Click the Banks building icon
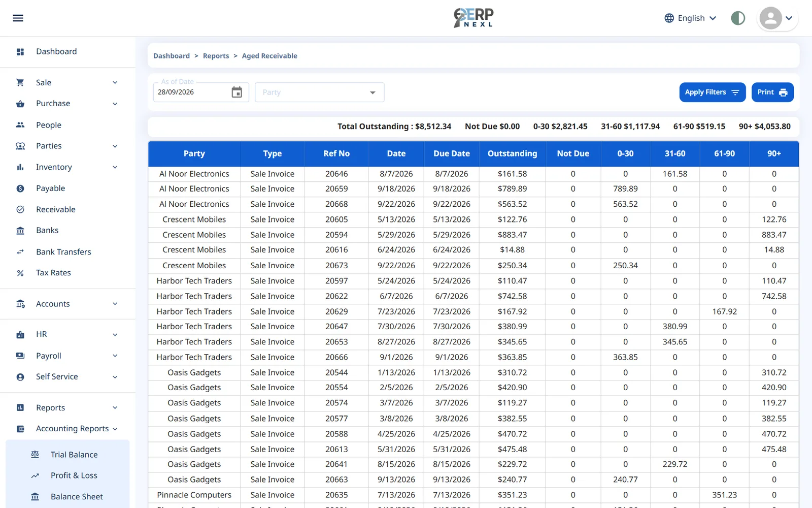812x508 pixels. click(20, 231)
